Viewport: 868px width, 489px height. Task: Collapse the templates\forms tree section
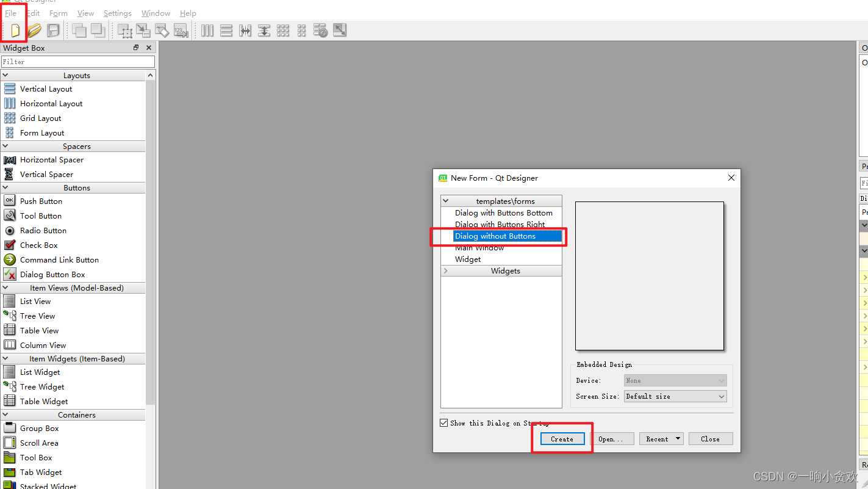[x=445, y=201]
